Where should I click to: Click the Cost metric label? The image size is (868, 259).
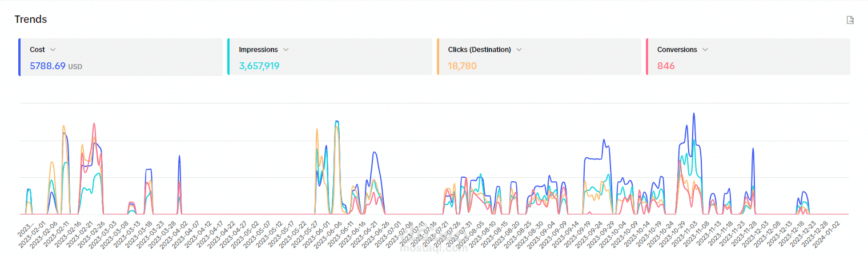37,50
